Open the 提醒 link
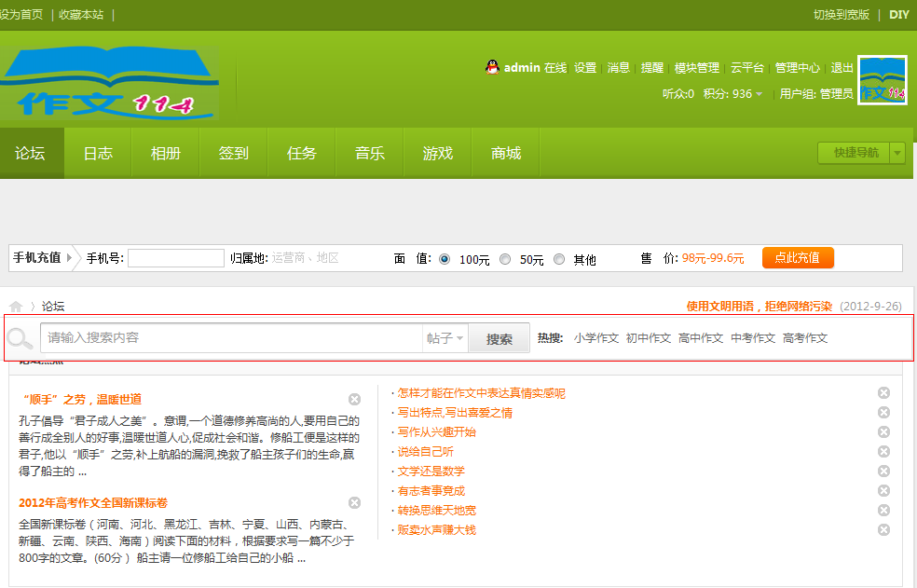Image resolution: width=917 pixels, height=588 pixels. 652,68
